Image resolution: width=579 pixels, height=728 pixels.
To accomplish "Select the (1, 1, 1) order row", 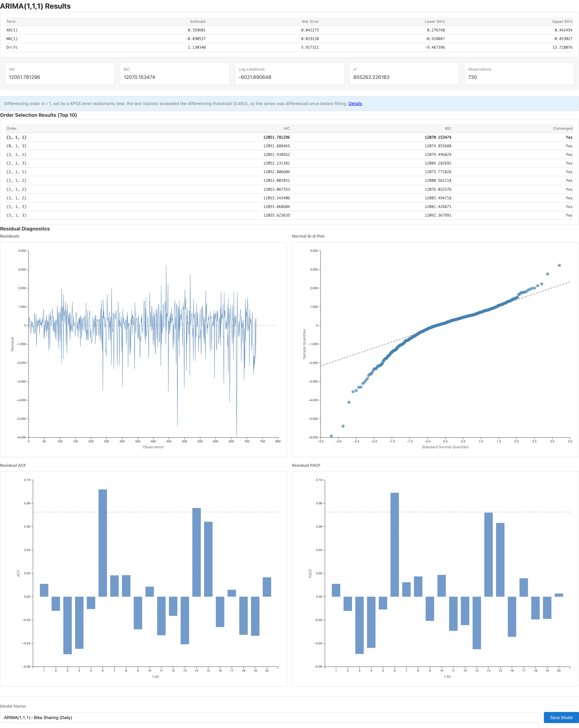I will pos(289,137).
